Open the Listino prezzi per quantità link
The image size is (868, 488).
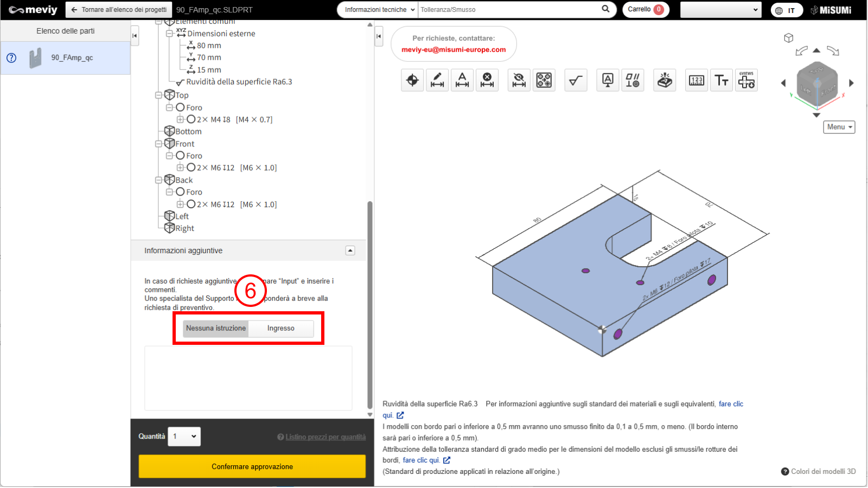point(325,437)
